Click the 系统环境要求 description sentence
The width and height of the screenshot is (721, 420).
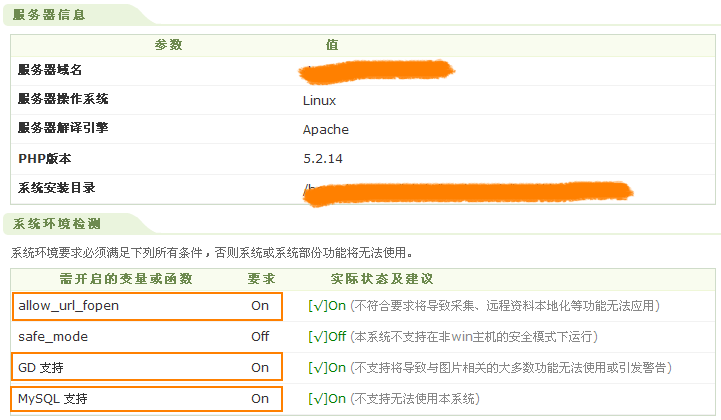click(x=212, y=253)
